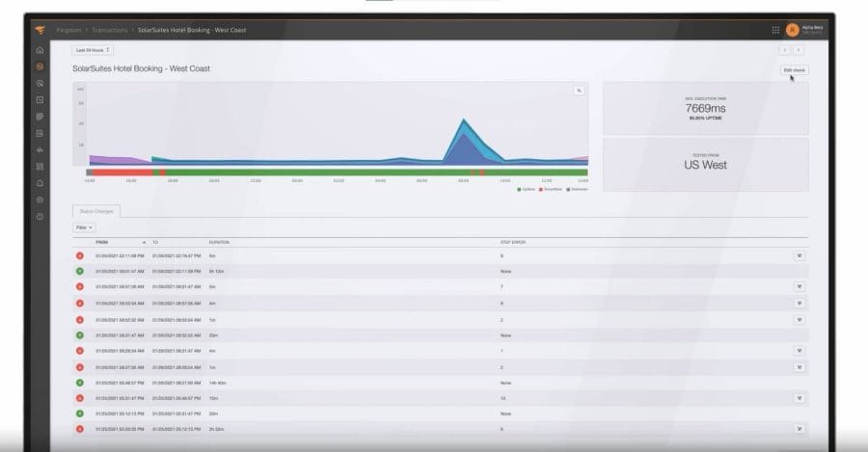The image size is (868, 452).
Task: Sort table by the From column
Action: [102, 242]
